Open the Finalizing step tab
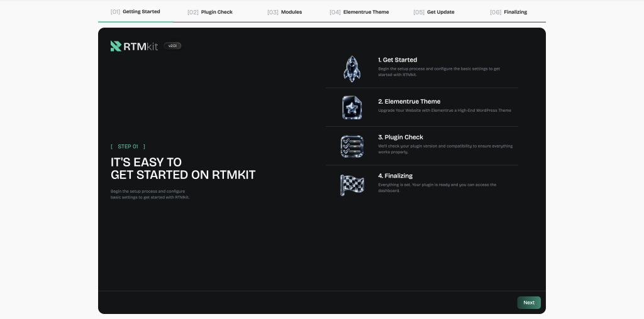This screenshot has width=644, height=319. 509,12
